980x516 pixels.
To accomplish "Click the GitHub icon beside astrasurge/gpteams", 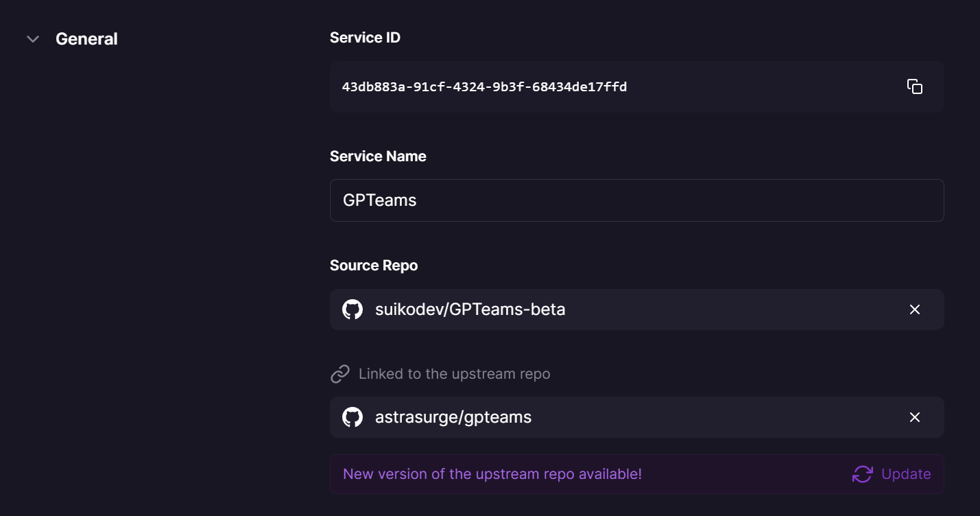I will point(352,417).
